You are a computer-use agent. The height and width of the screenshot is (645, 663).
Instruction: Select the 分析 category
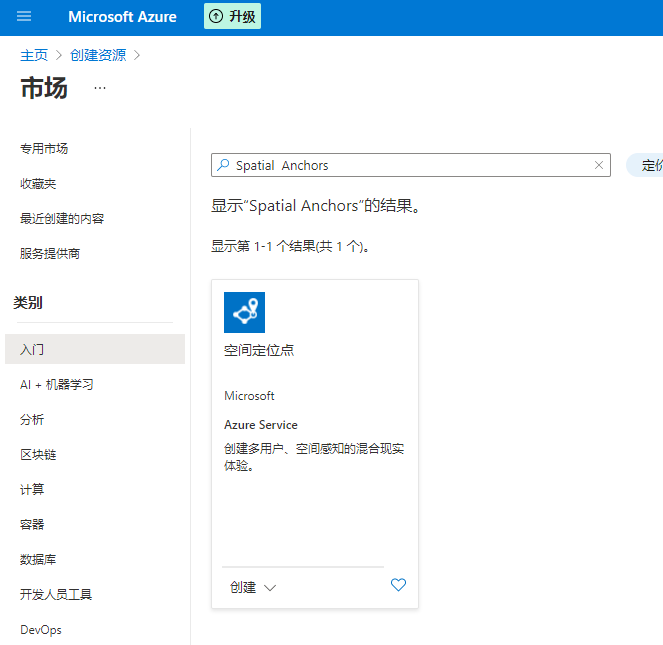point(32,420)
